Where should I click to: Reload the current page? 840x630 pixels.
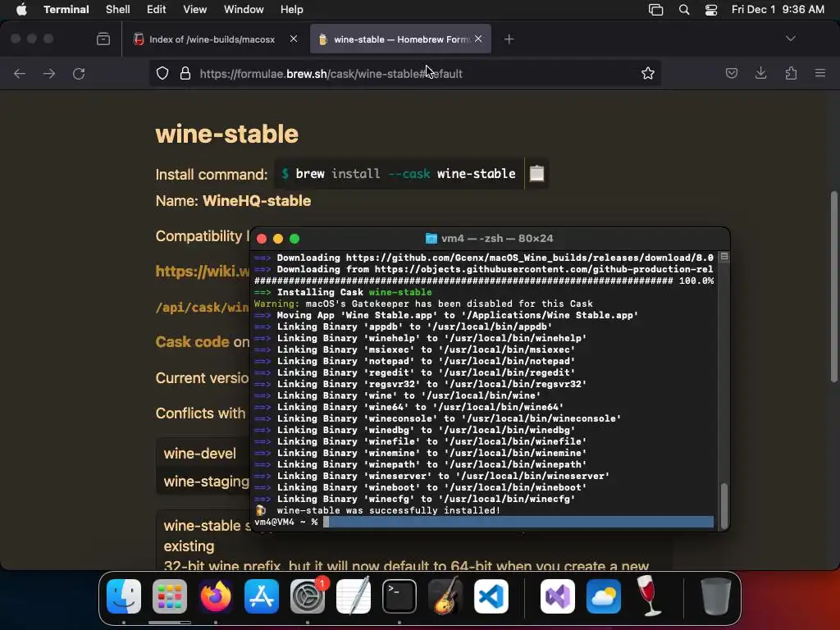pyautogui.click(x=79, y=73)
